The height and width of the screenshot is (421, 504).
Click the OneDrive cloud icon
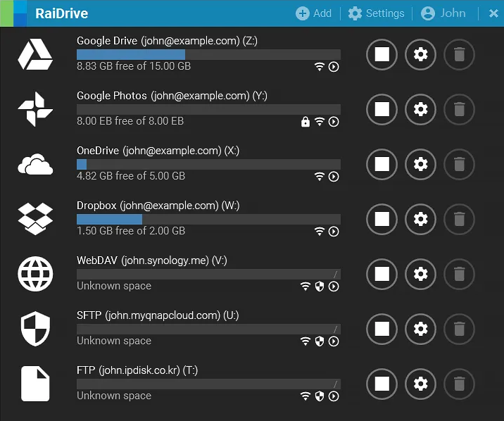(x=35, y=164)
